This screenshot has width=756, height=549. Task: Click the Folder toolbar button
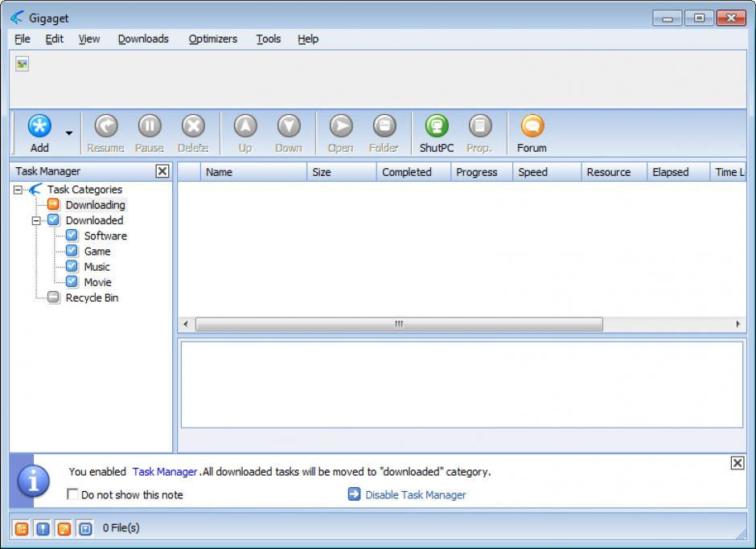click(384, 133)
